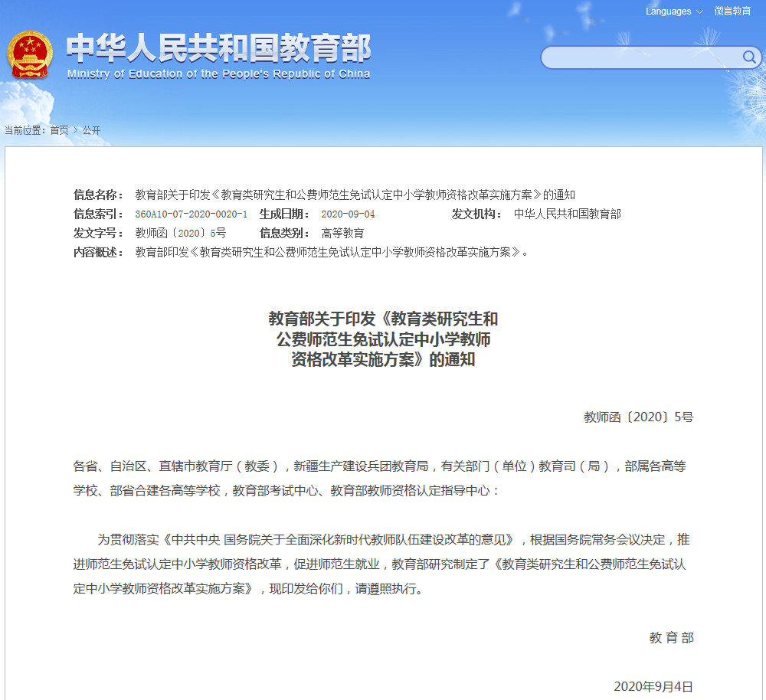This screenshot has width=766, height=700.
Task: Open 公开 in the breadcrumb
Action: coord(91,130)
